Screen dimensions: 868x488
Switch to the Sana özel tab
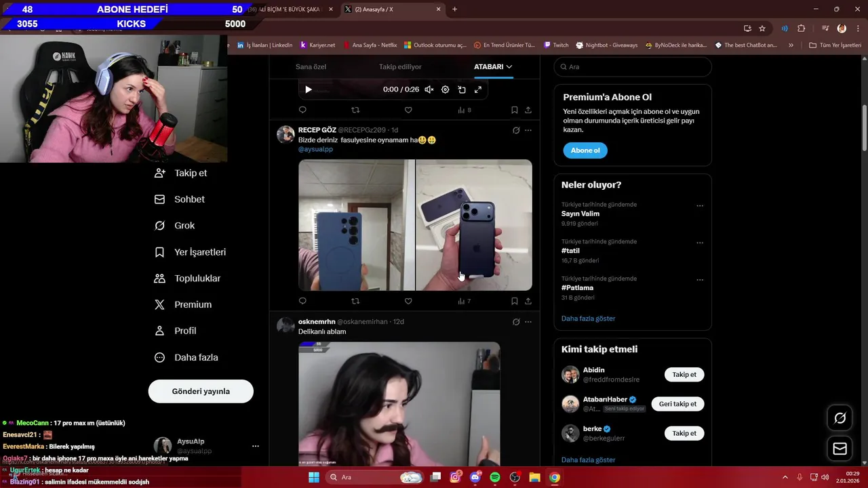pyautogui.click(x=311, y=66)
